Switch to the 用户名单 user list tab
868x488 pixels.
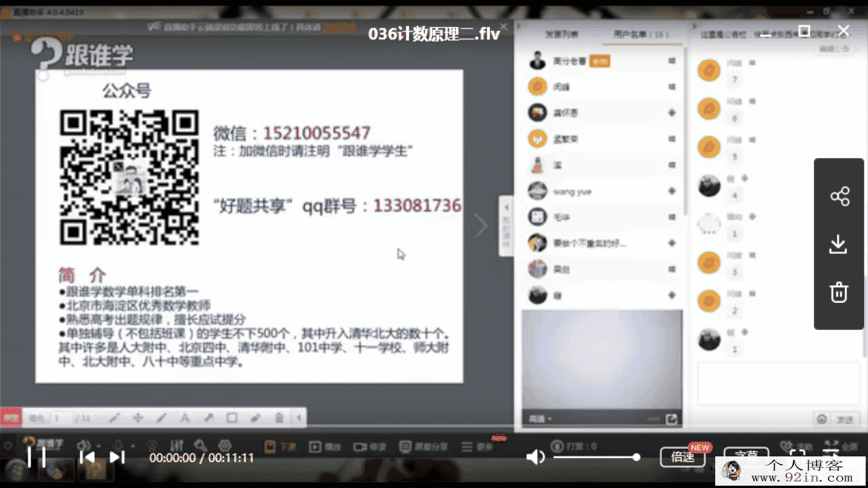(x=640, y=34)
